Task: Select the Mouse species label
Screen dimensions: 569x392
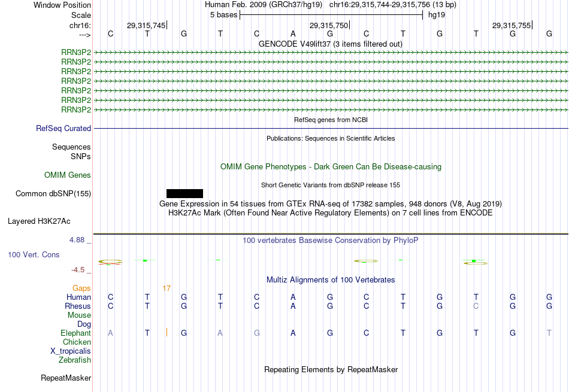Action: click(x=80, y=315)
